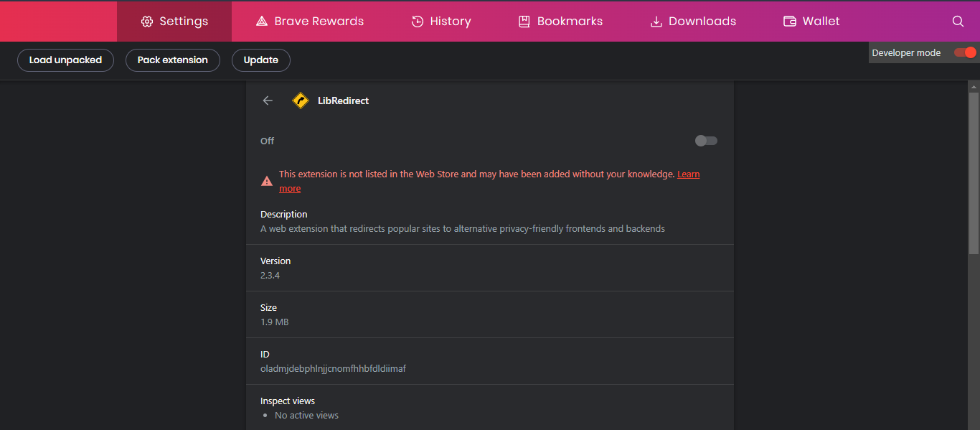The height and width of the screenshot is (430, 980).
Task: Open the Wallet tab
Action: pyautogui.click(x=811, y=22)
